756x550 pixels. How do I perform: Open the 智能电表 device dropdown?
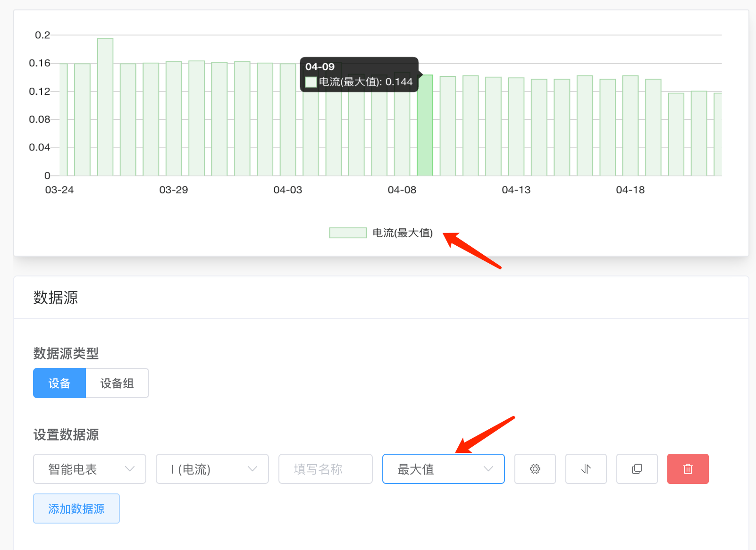[90, 469]
